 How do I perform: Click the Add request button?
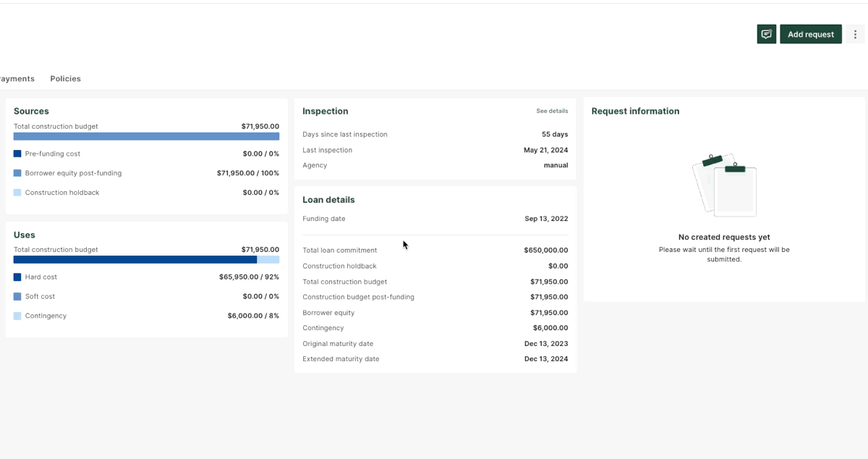[x=810, y=34]
